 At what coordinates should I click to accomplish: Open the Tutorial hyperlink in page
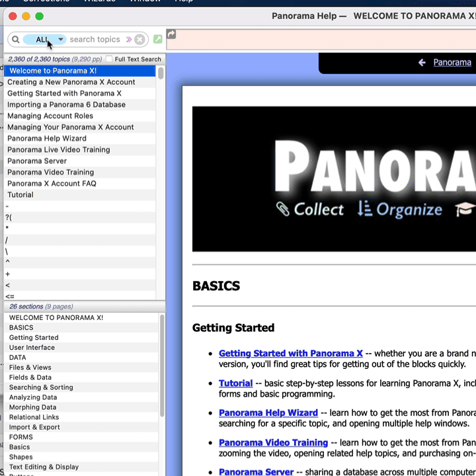[x=235, y=383]
